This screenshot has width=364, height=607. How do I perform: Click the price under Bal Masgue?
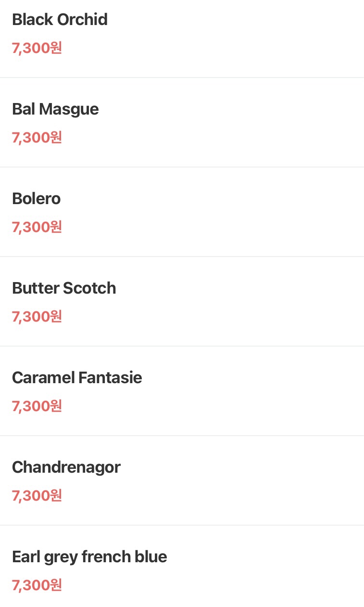(37, 138)
